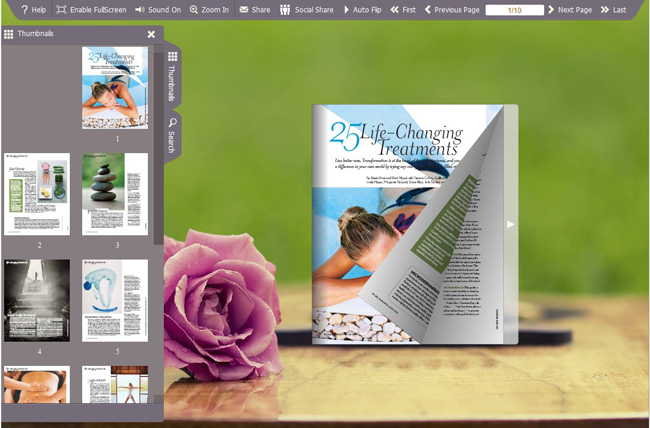Select the page 6 massage thumbnail
Image resolution: width=650 pixels, height=428 pixels.
pyautogui.click(x=37, y=384)
